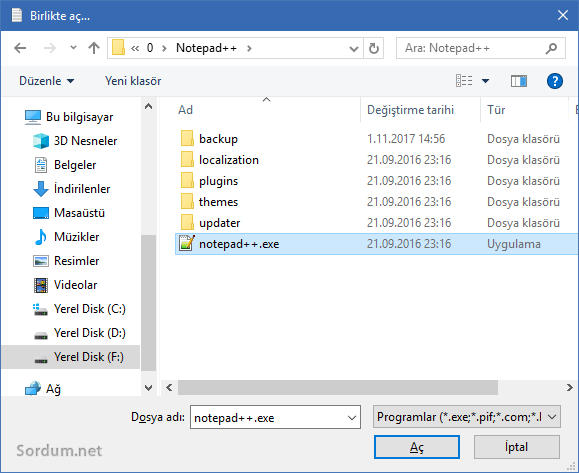Click the search magnifier icon
This screenshot has height=473, width=579.
[551, 48]
